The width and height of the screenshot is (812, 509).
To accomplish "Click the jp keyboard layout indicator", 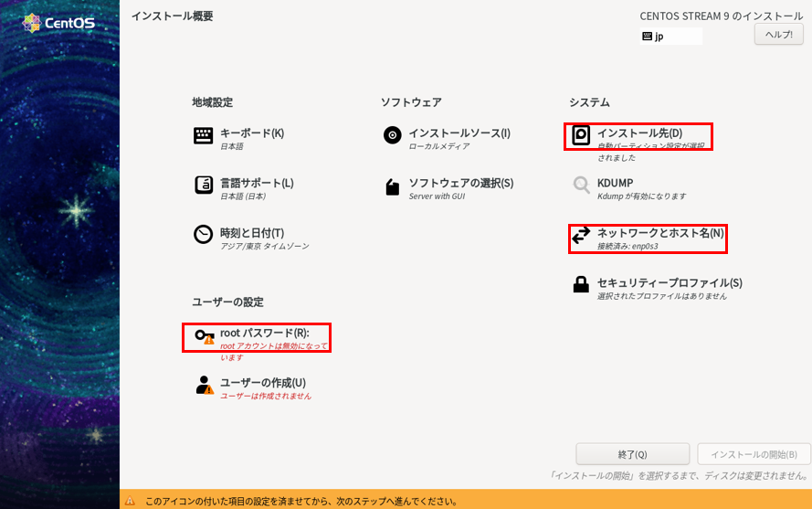I will click(x=670, y=37).
